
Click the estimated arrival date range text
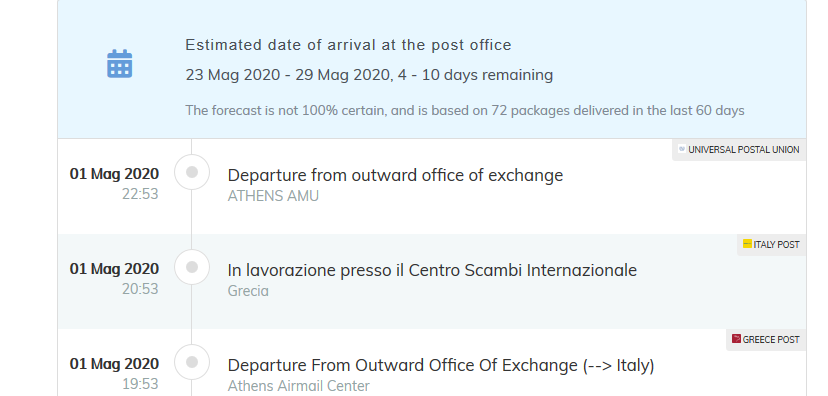coord(369,75)
